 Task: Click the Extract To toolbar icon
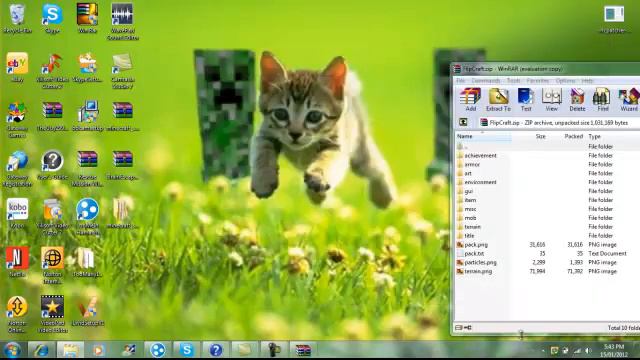[498, 100]
